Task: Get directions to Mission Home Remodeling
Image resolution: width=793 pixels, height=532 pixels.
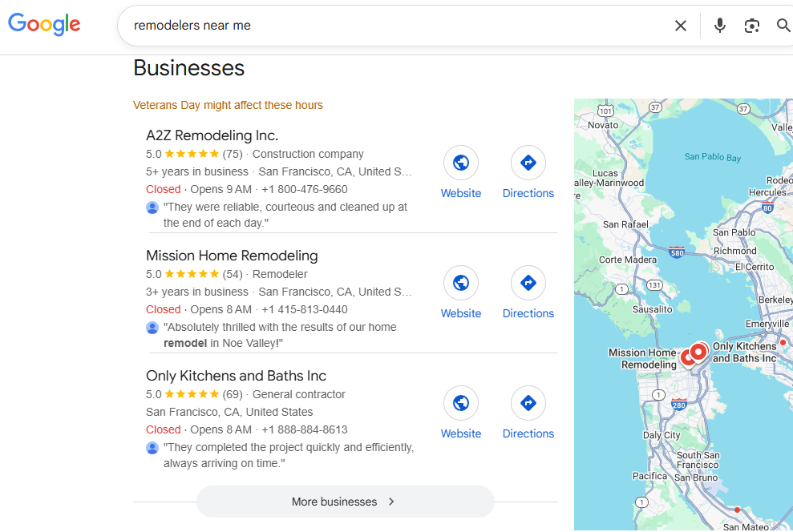Action: click(528, 283)
